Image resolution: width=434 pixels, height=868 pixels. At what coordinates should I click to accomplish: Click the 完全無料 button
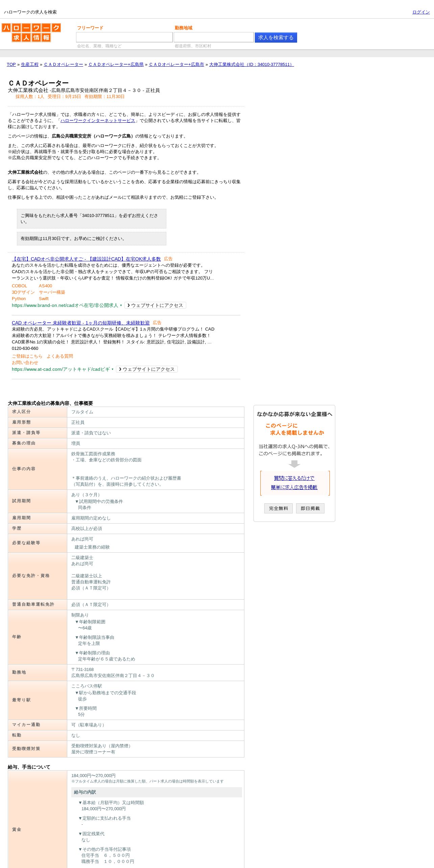279,508
